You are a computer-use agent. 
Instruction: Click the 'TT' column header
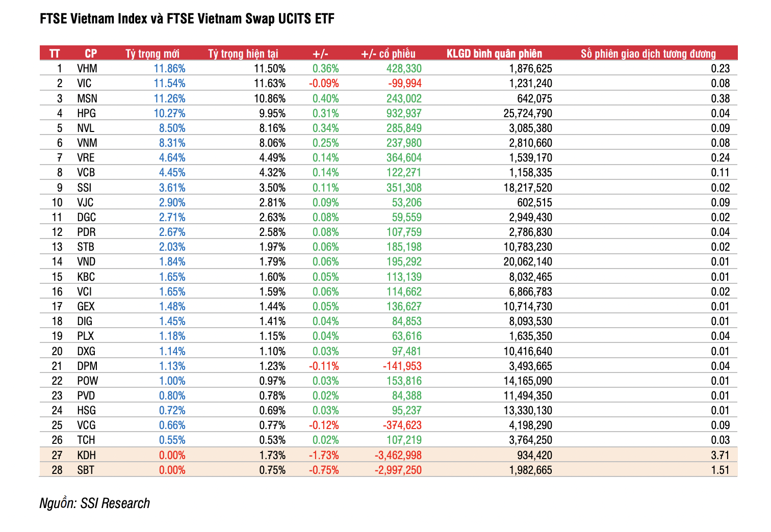coord(55,54)
